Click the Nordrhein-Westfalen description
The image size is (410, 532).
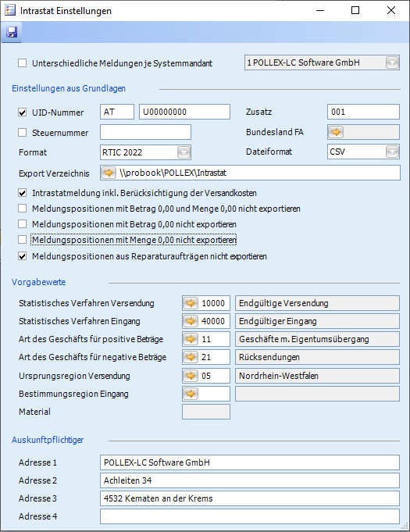point(317,376)
